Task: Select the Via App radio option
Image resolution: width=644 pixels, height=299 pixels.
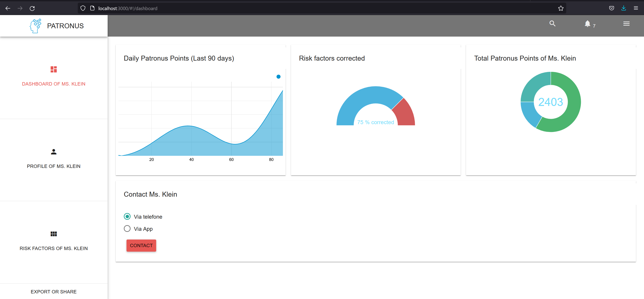Action: pyautogui.click(x=127, y=229)
